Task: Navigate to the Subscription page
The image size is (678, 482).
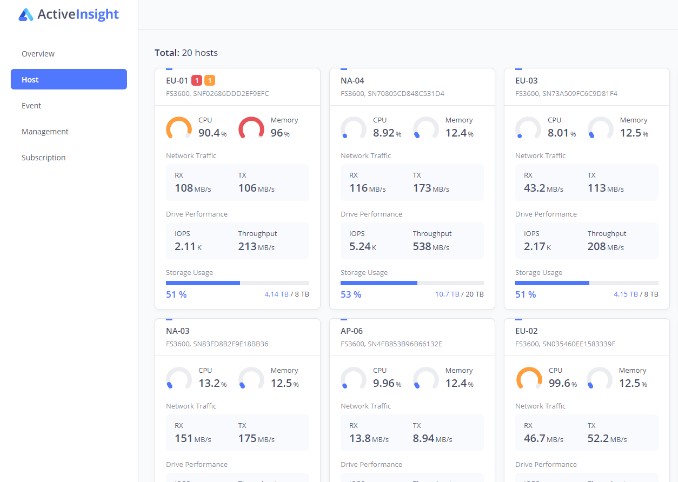Action: point(44,157)
